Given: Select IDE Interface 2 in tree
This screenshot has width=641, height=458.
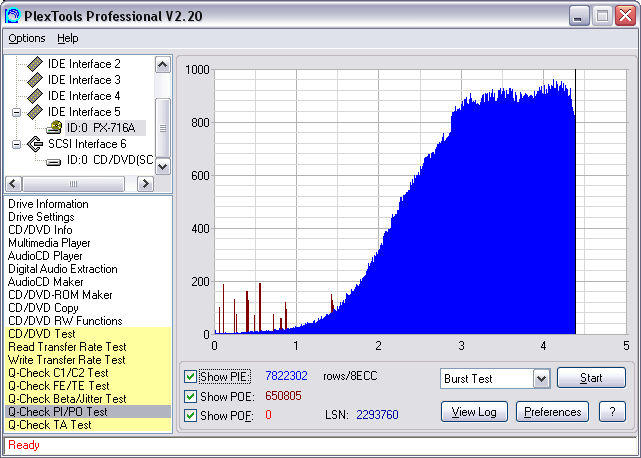Looking at the screenshot, I should coord(84,64).
